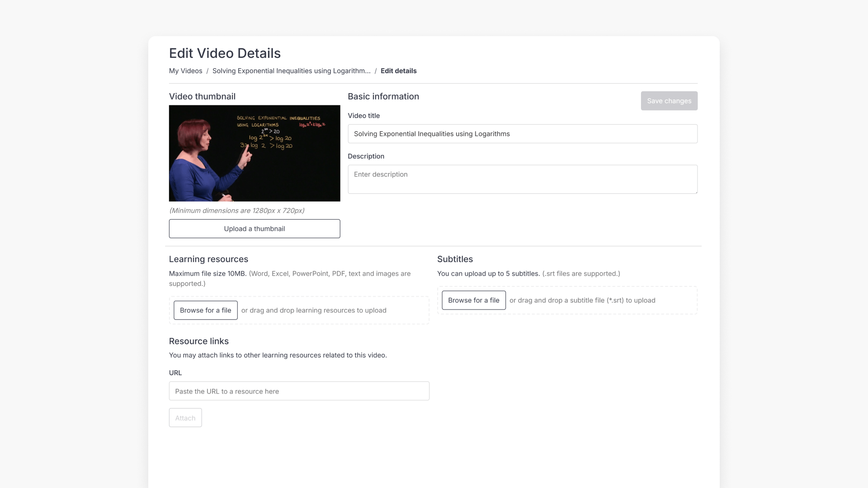Click the Learning resources section heading
Screen dimensions: 868x488
[x=208, y=259]
